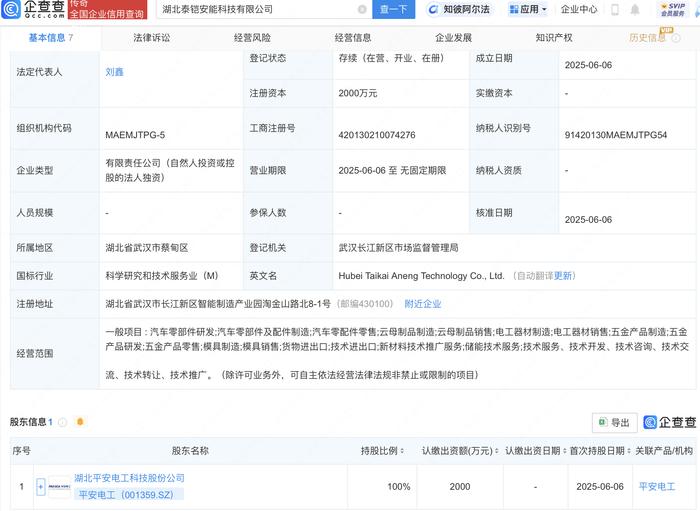Open 湖北平安电工科技股份公司 shareholder link
This screenshot has width=700, height=511.
129,478
